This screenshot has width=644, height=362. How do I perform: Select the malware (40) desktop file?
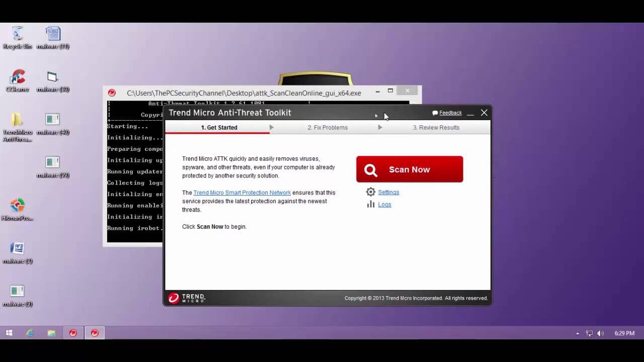click(53, 124)
